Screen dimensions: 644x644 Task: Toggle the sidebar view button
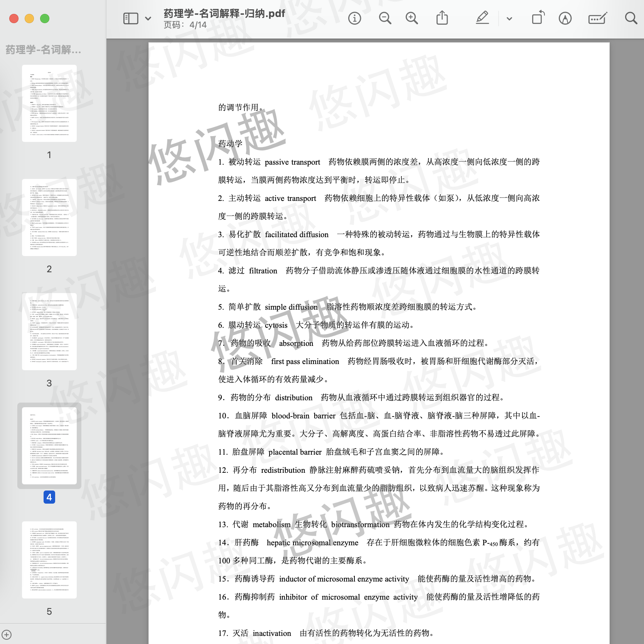tap(131, 19)
